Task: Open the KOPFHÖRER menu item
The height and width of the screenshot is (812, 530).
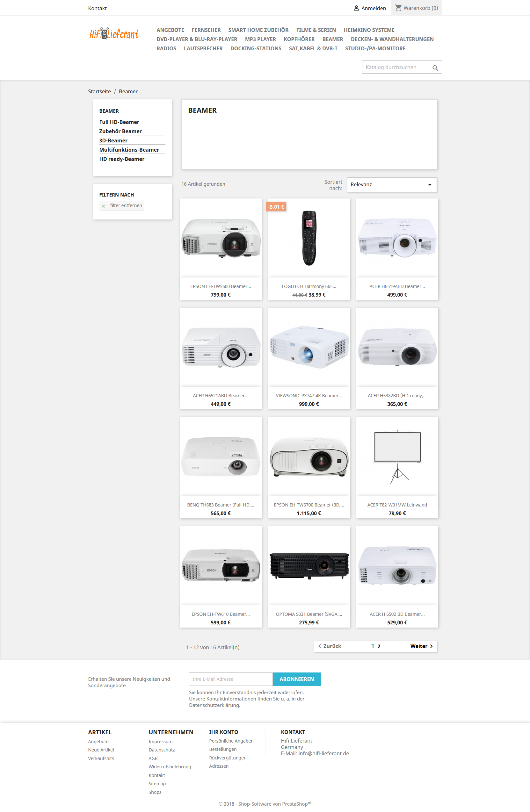Action: (x=299, y=39)
